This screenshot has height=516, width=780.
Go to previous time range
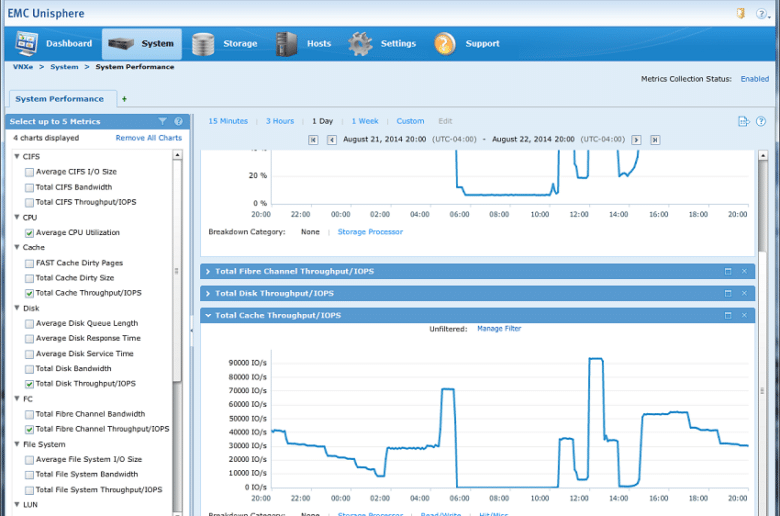click(332, 140)
